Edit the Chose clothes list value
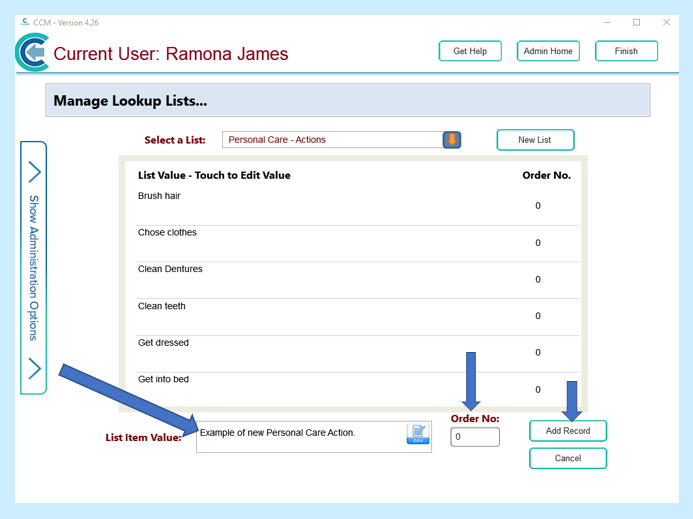 (167, 233)
